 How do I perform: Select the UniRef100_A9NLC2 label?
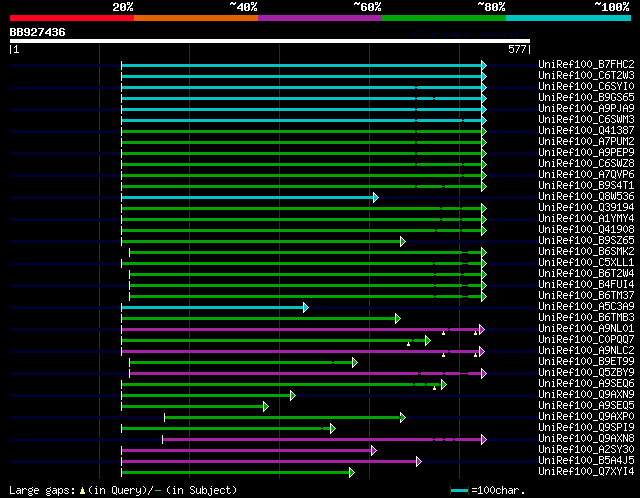586,351
